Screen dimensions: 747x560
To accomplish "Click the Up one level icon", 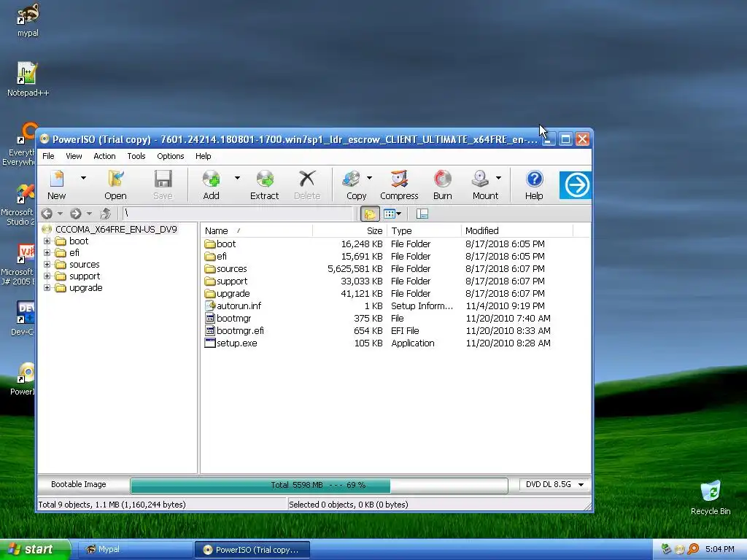I will click(105, 214).
